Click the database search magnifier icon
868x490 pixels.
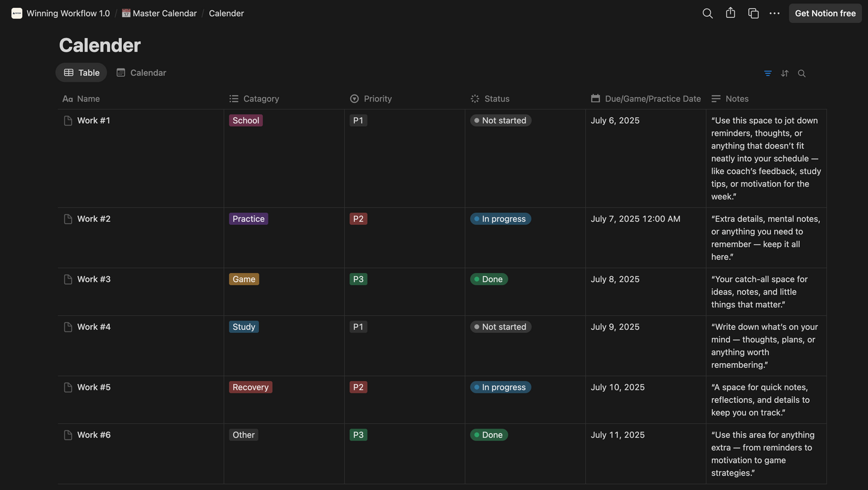click(801, 73)
